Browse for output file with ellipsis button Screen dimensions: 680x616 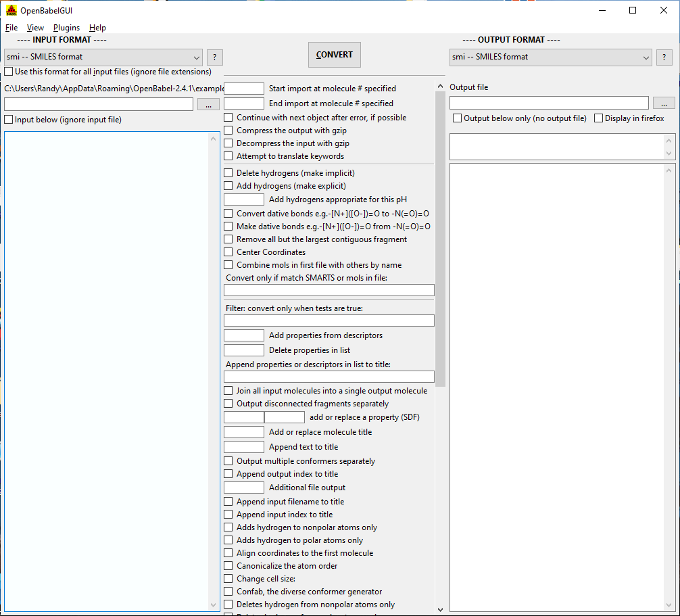point(664,103)
